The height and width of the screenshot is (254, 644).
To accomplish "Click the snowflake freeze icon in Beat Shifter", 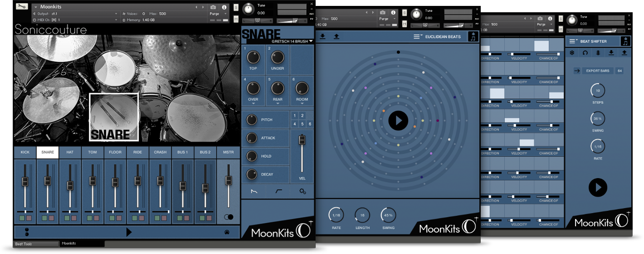I will click(573, 53).
